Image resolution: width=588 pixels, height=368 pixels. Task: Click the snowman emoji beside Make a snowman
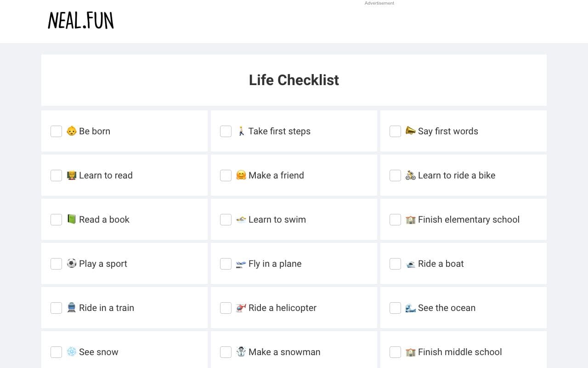241,352
